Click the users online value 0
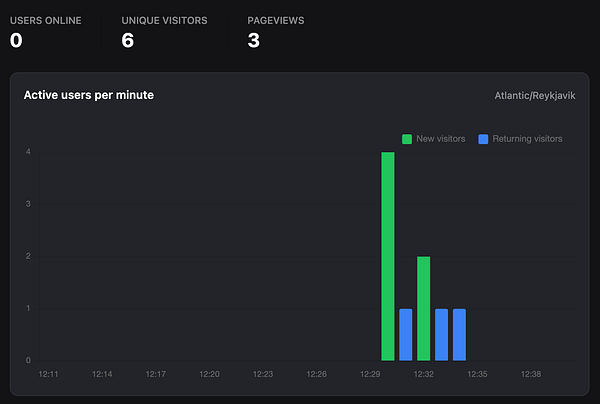 [x=16, y=41]
